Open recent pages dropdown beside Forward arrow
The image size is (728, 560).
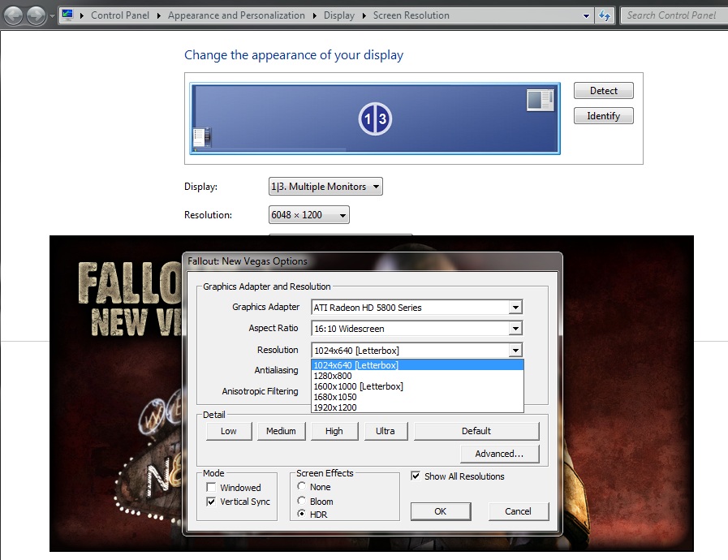(x=52, y=16)
